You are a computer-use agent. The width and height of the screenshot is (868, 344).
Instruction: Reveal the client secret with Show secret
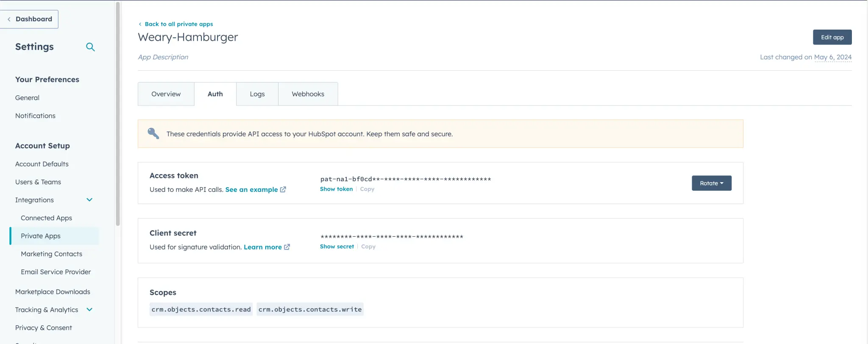tap(337, 247)
